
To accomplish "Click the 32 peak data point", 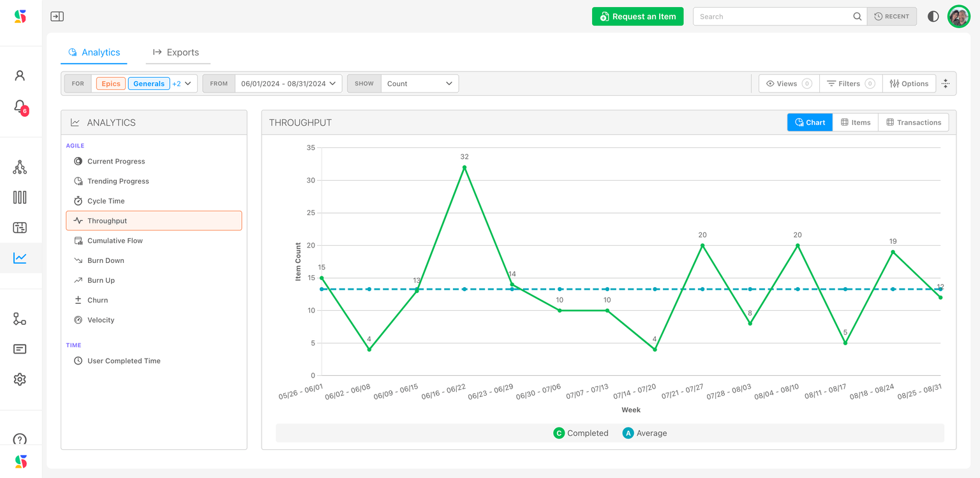I will tap(464, 167).
